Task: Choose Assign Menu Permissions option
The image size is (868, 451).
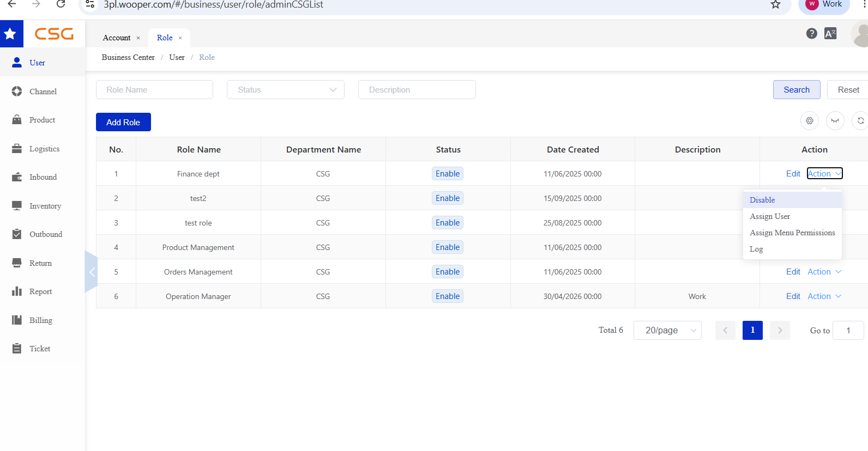Action: click(x=792, y=233)
